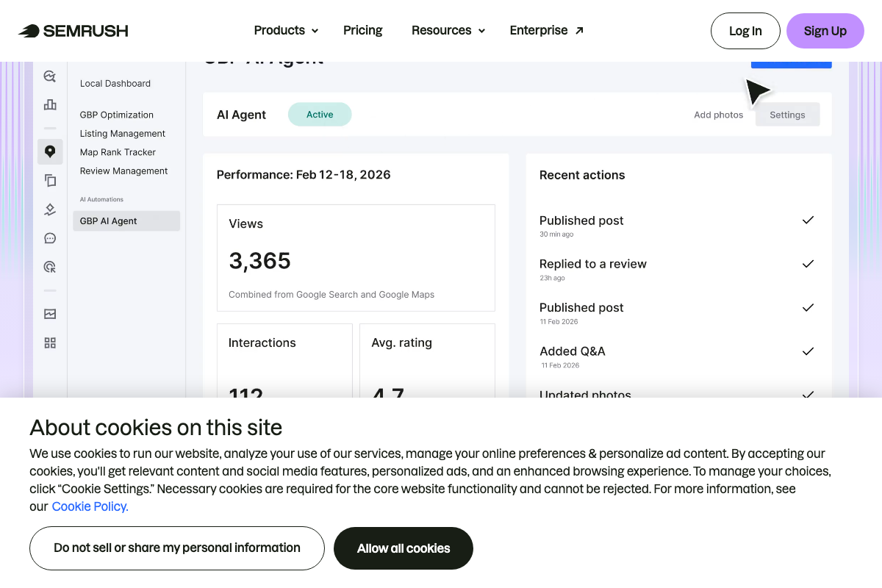Click the Published post 30 min ago entry

[581, 220]
